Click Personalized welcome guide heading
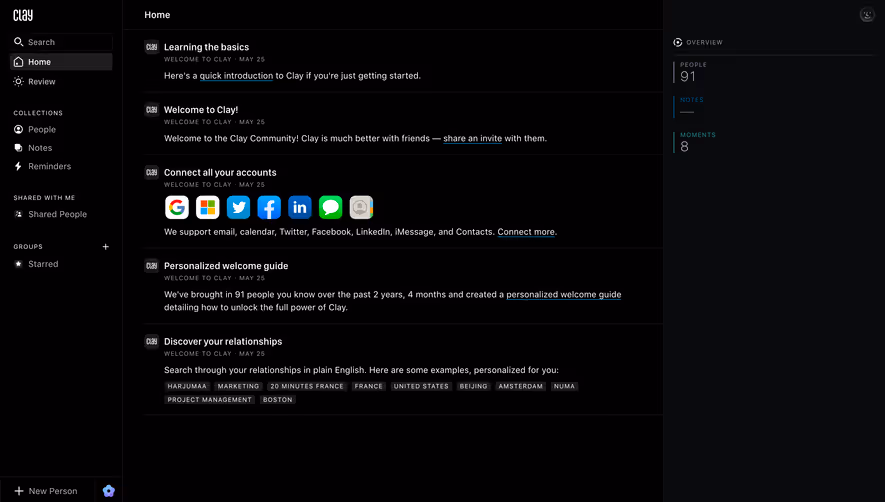885x502 pixels. (226, 265)
